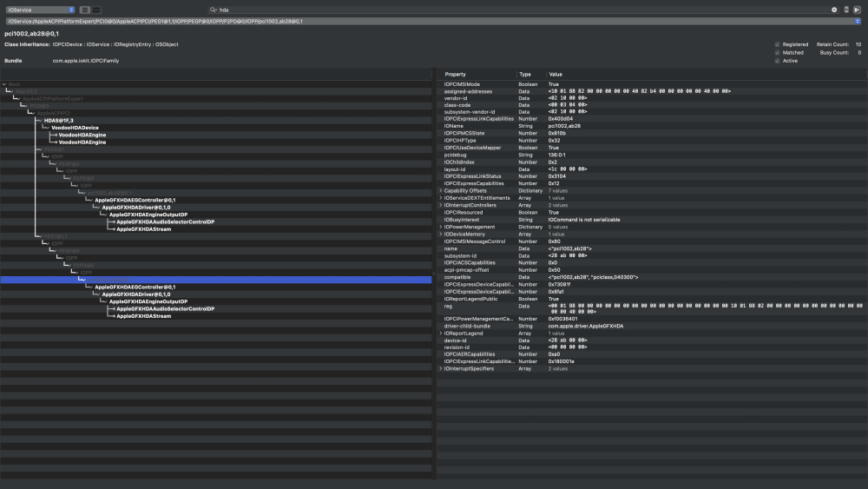Select the assigned-addresses property row

[652, 91]
